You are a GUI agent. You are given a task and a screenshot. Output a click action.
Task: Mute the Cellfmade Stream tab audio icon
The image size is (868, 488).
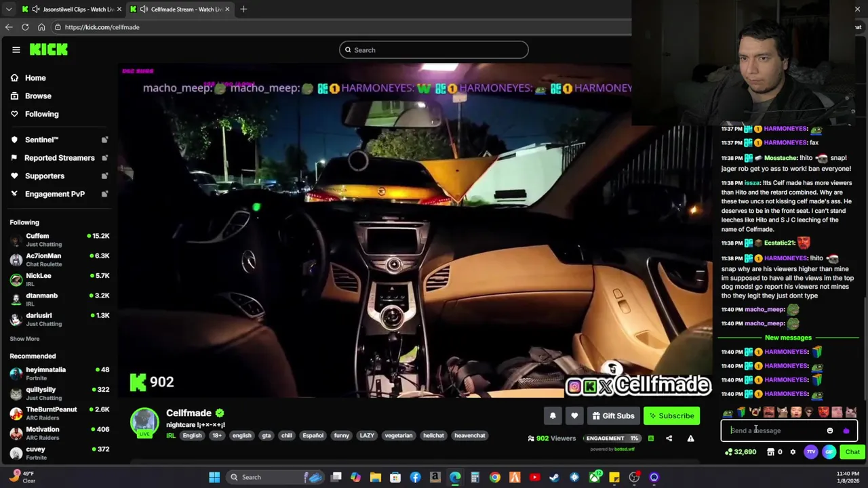(x=144, y=9)
